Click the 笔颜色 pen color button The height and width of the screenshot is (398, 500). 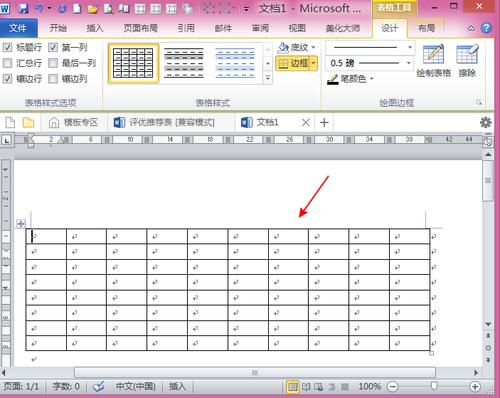coord(350,79)
